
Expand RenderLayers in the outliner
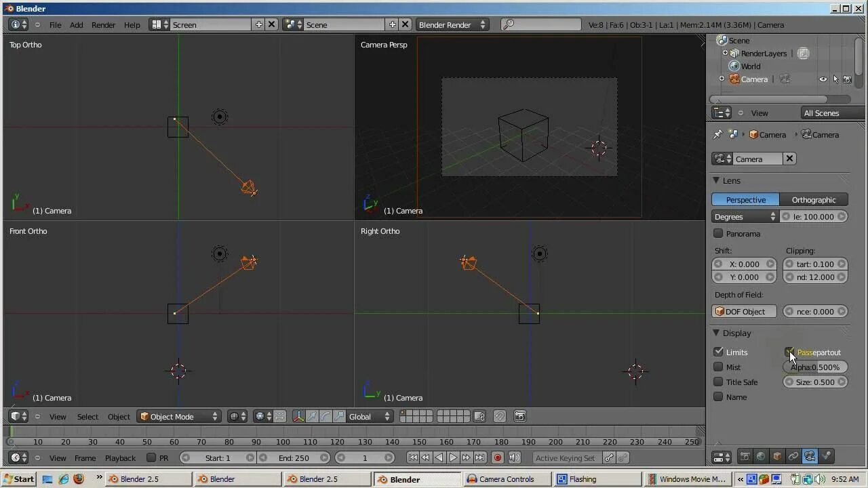pos(725,53)
